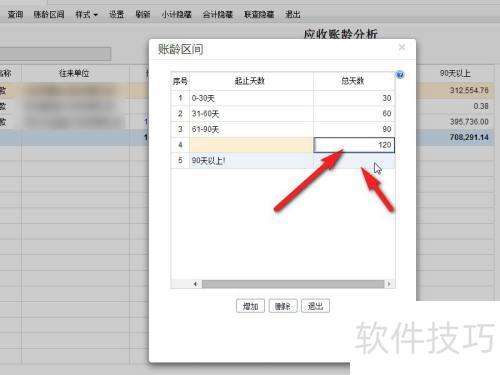The image size is (500, 375).
Task: Open the 设置 toolbar item
Action: (116, 14)
